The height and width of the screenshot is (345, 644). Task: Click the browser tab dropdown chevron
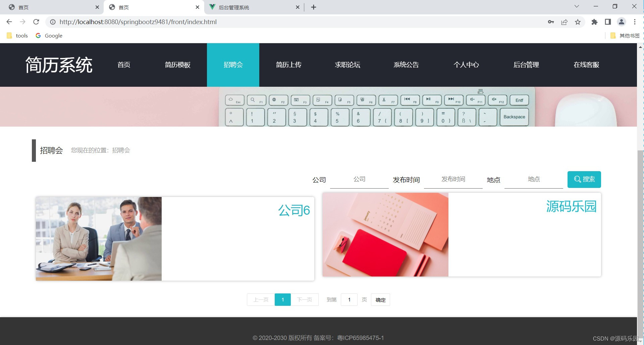click(576, 6)
